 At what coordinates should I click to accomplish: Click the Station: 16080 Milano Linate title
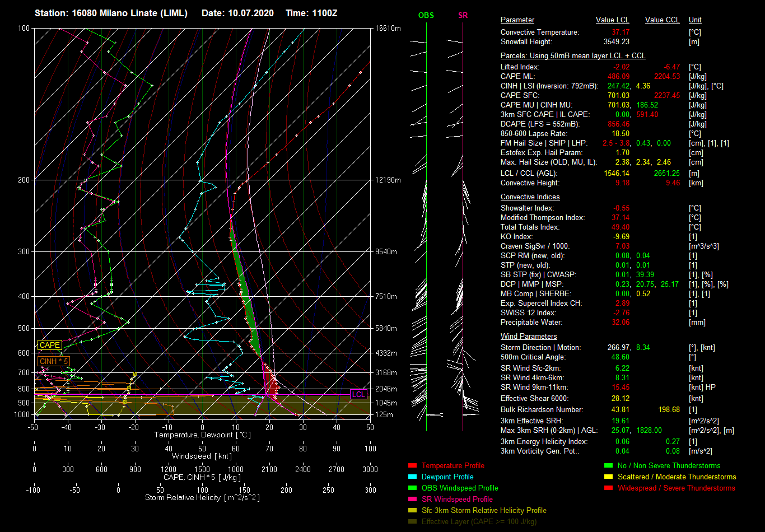tap(111, 13)
